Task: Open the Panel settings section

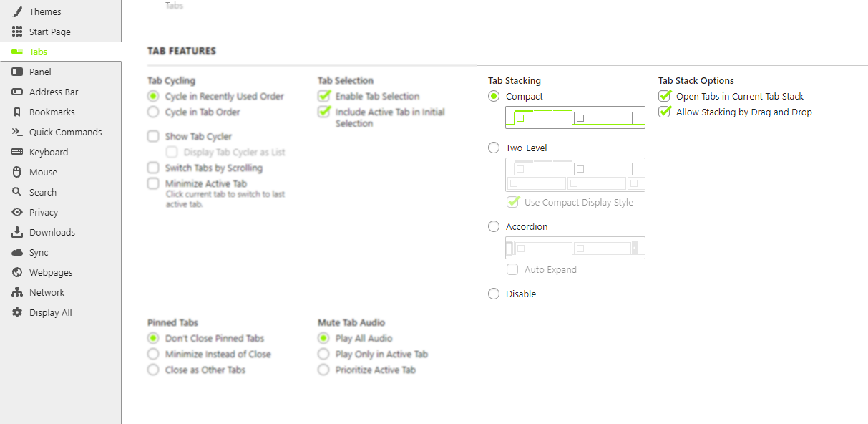Action: (40, 72)
